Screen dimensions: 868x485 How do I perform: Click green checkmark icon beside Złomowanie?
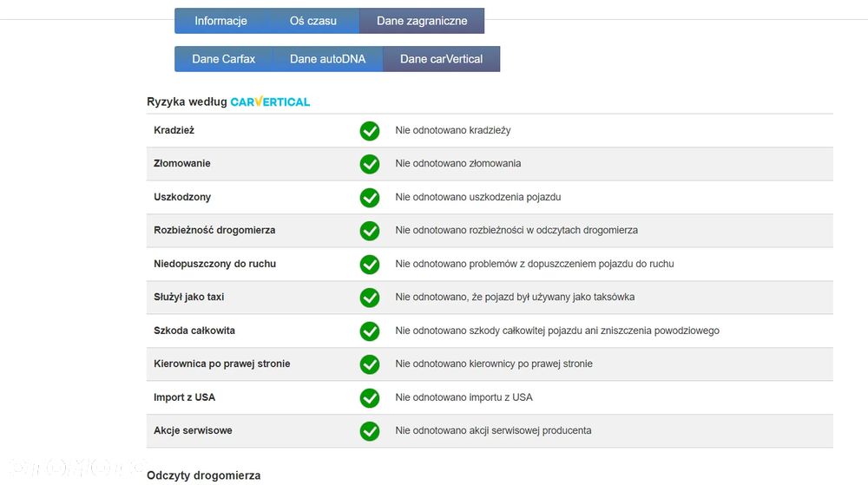coord(370,164)
